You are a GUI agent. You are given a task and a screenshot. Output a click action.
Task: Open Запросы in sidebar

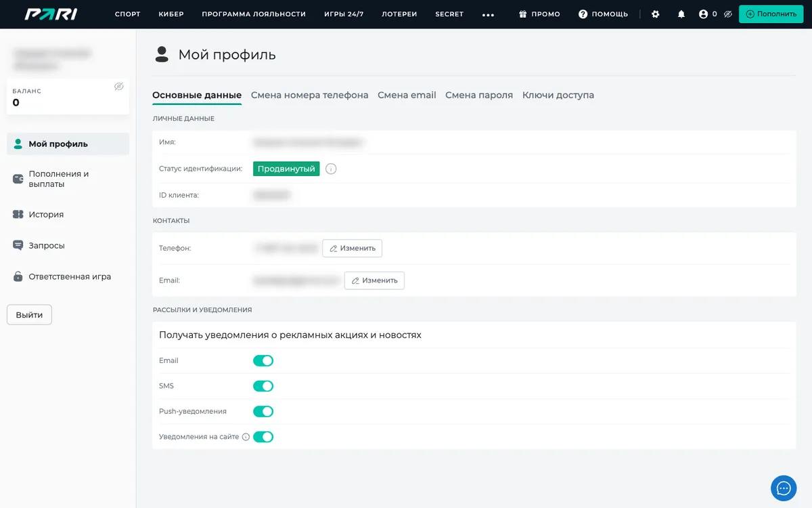68,245
